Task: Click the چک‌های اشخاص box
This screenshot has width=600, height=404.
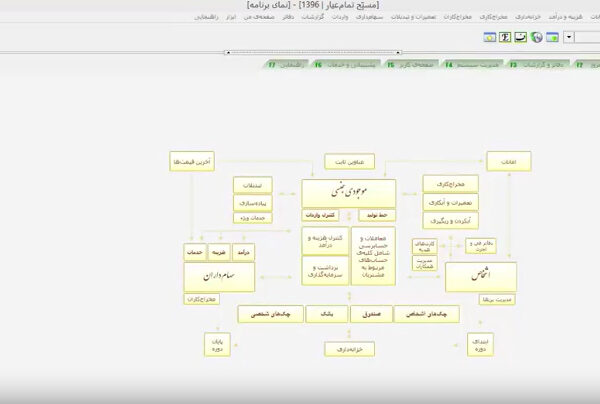Action: coord(427,314)
